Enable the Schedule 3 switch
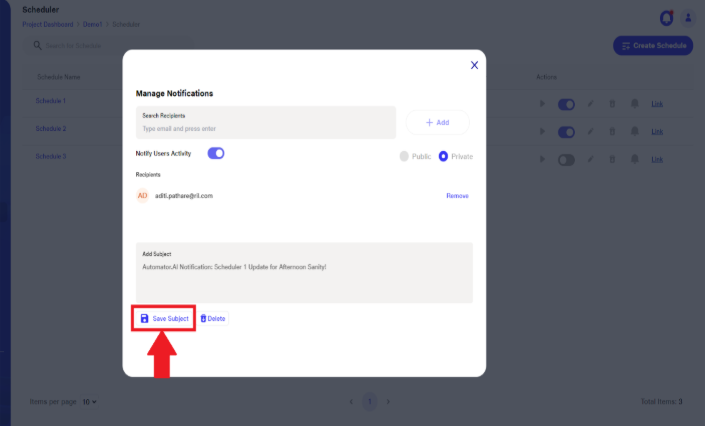 click(566, 160)
